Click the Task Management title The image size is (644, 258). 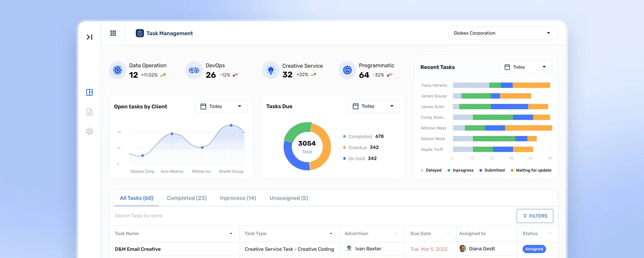pos(170,33)
